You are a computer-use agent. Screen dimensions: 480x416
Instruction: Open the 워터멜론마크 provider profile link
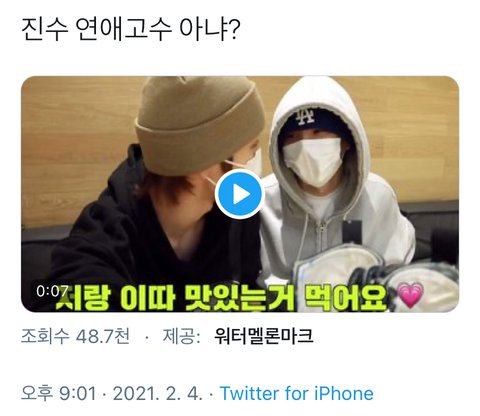(264, 336)
